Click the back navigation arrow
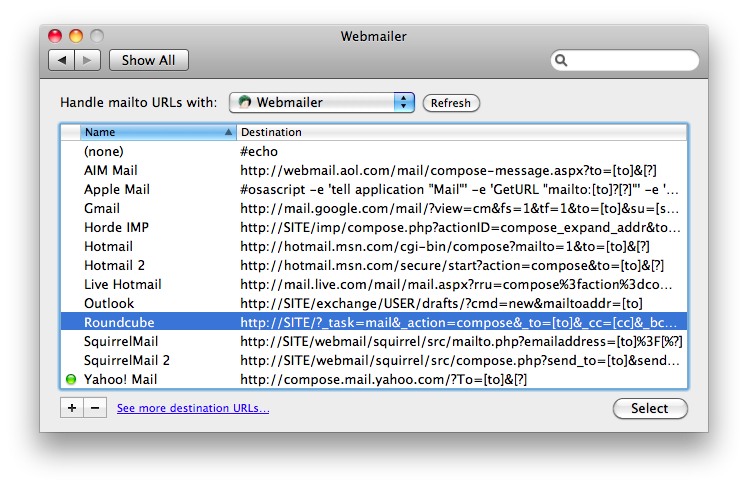 tap(62, 60)
